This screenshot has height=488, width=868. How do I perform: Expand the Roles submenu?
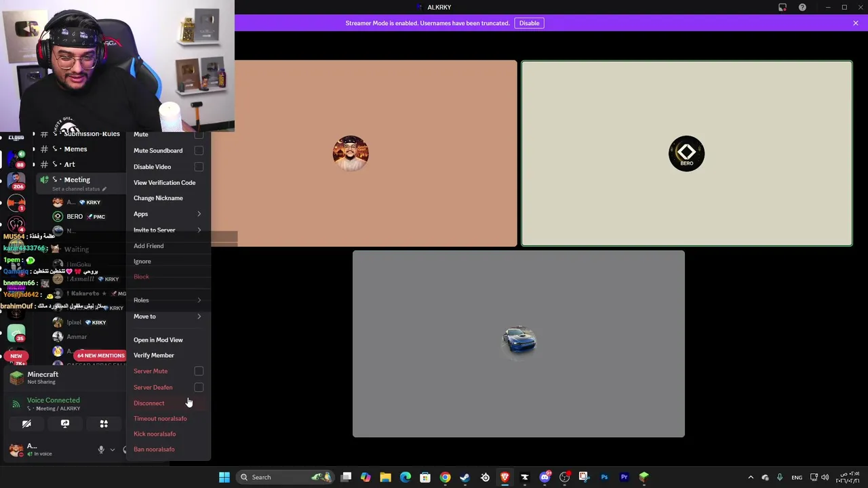coord(199,300)
